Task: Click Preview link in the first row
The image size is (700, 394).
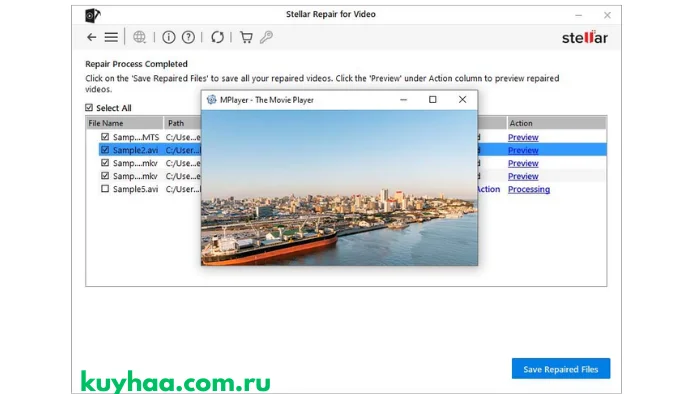Action: click(x=523, y=137)
